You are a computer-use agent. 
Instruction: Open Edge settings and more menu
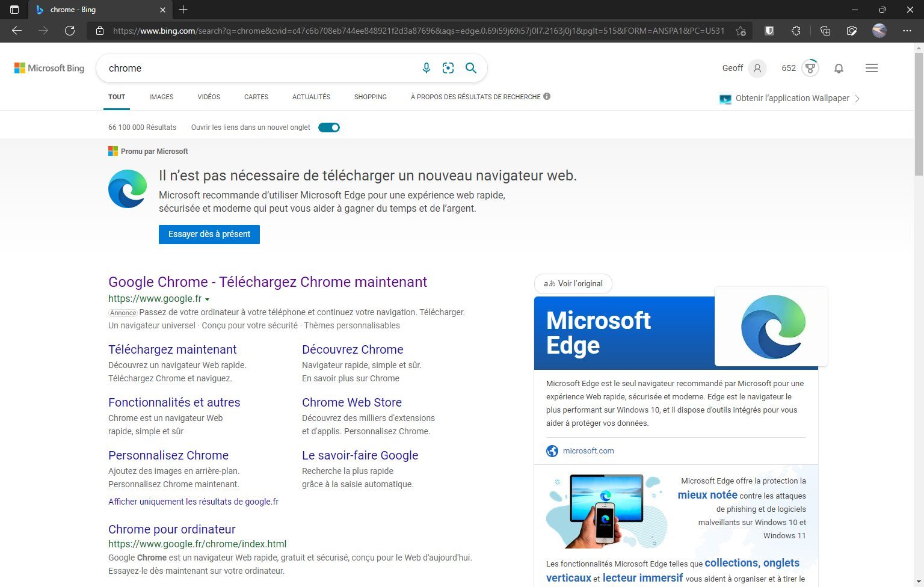[907, 31]
